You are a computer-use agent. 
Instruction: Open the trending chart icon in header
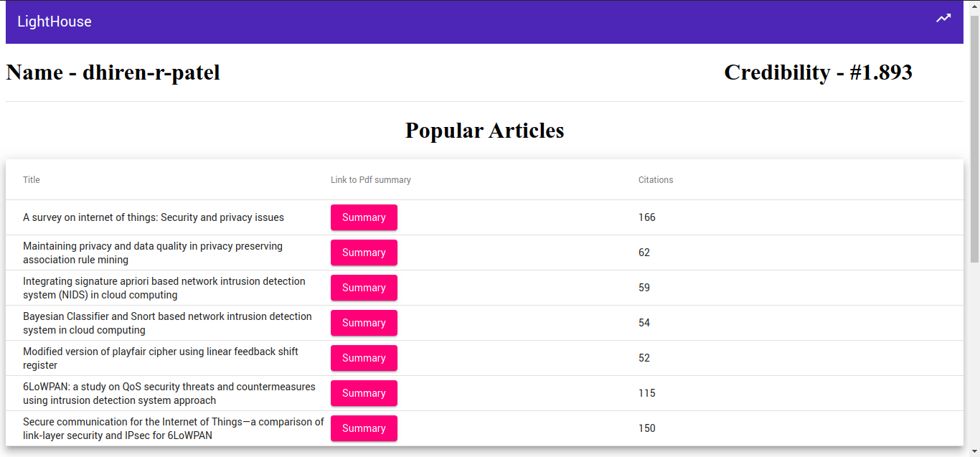pos(943,19)
